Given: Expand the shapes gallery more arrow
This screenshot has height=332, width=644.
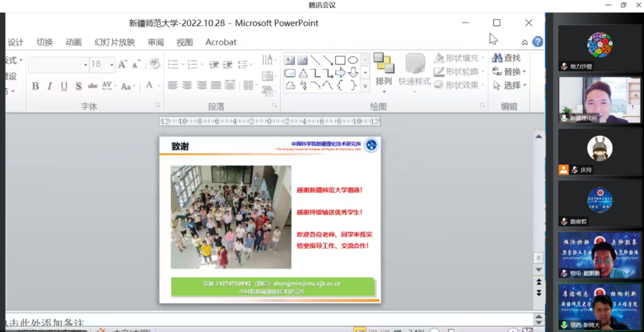Looking at the screenshot, I should tap(365, 85).
